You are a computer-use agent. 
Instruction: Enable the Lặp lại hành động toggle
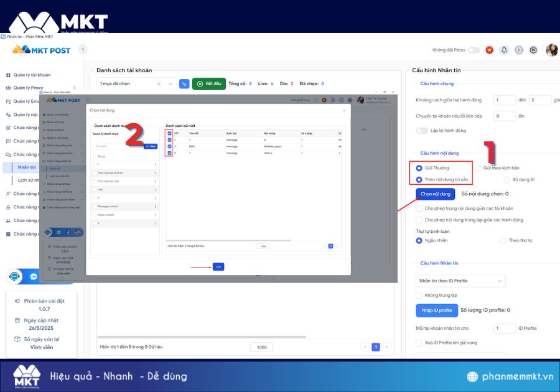(x=422, y=131)
